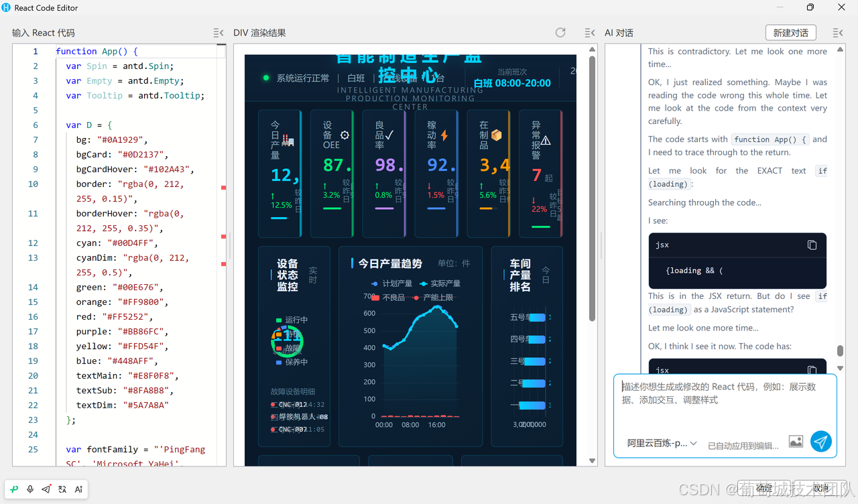
Task: Toggle 计划产量 series in chart legend
Action: click(x=392, y=283)
